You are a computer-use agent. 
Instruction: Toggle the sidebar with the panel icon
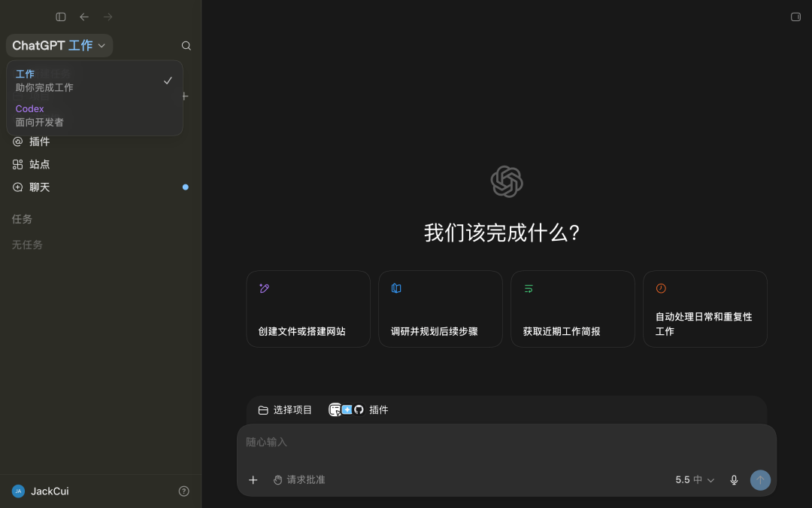pyautogui.click(x=61, y=17)
